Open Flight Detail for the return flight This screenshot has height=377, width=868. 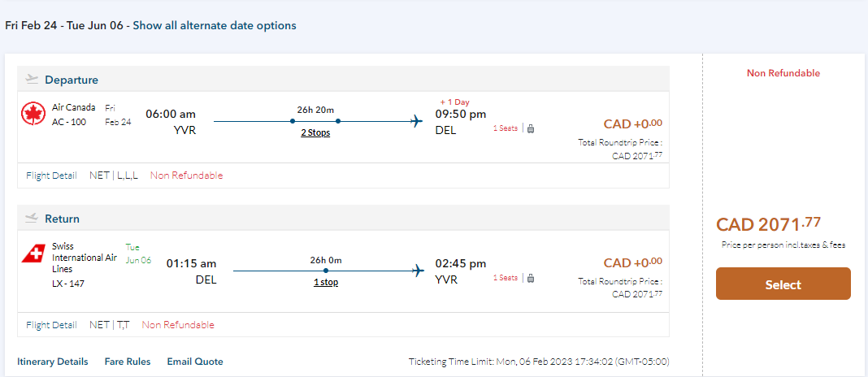tap(51, 325)
